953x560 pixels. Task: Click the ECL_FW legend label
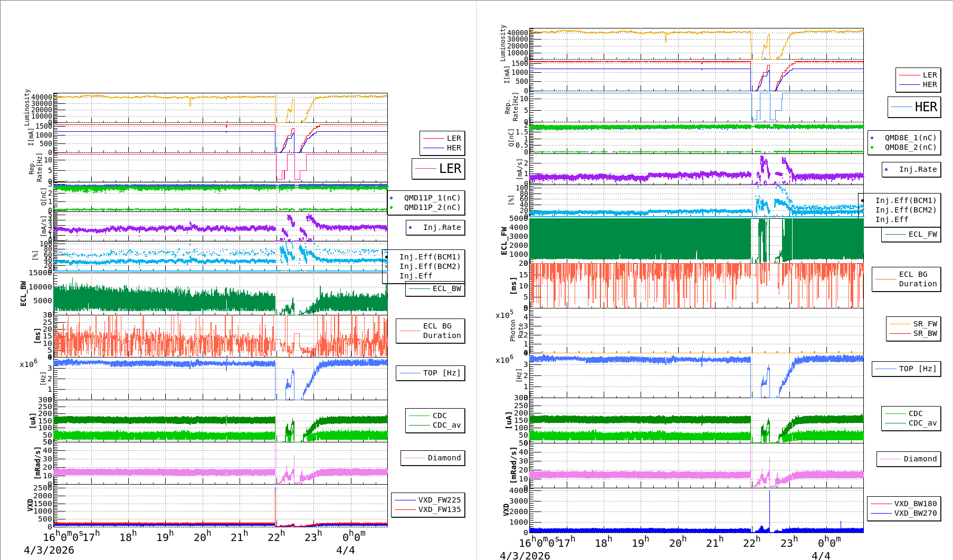(x=922, y=234)
